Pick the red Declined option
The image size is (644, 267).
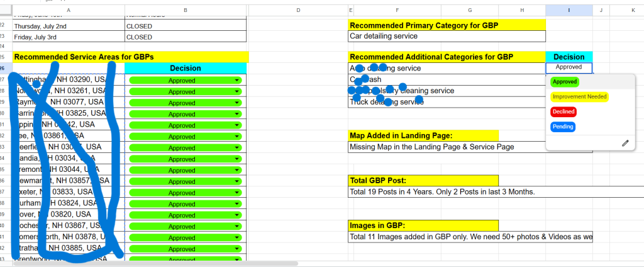pyautogui.click(x=563, y=111)
